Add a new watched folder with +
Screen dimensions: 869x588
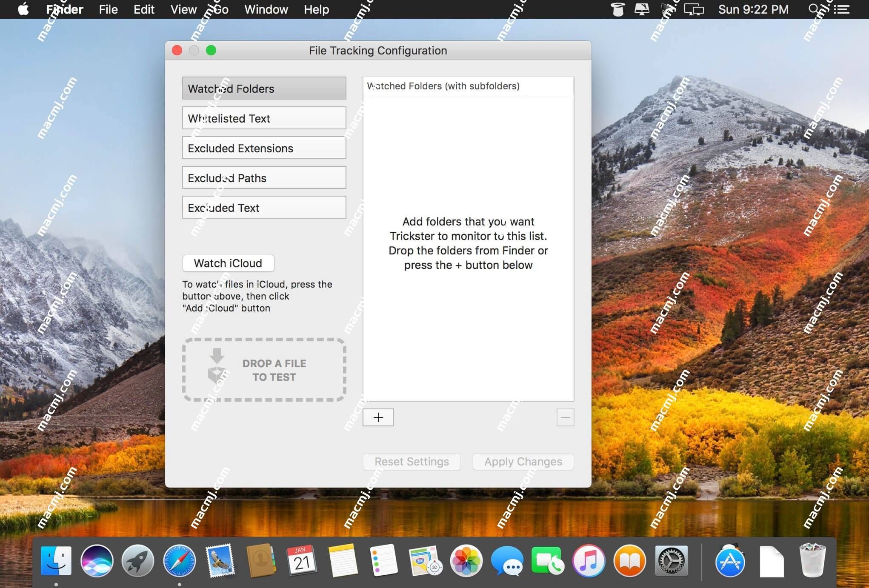point(378,417)
